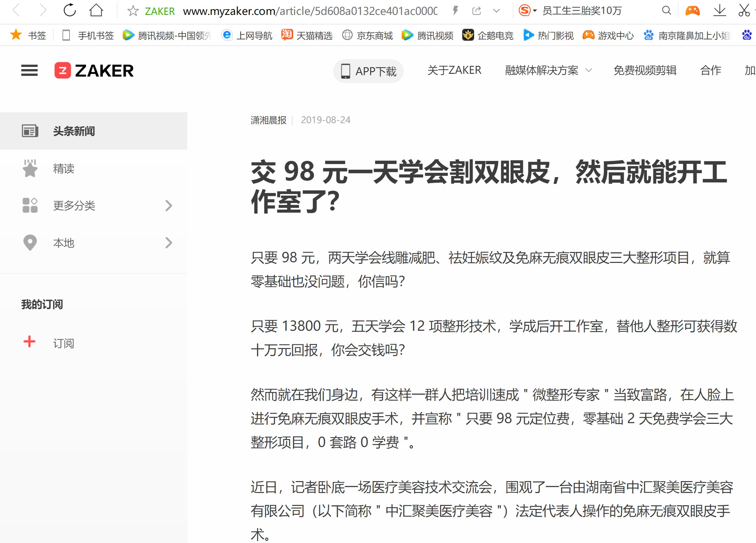Click the ZAKER site label in the address bar
Screen dimensions: 756x543
pyautogui.click(x=160, y=11)
